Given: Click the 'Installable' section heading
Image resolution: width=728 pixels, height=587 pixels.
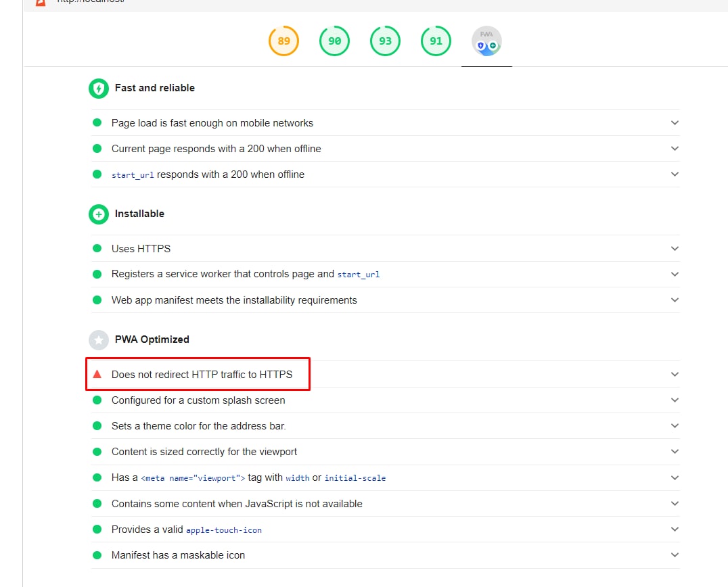Looking at the screenshot, I should [x=139, y=214].
